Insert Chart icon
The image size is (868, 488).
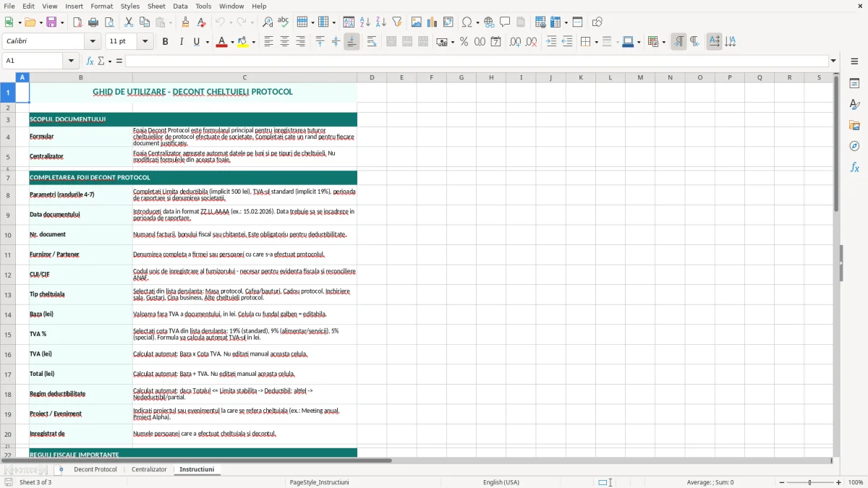pos(433,22)
